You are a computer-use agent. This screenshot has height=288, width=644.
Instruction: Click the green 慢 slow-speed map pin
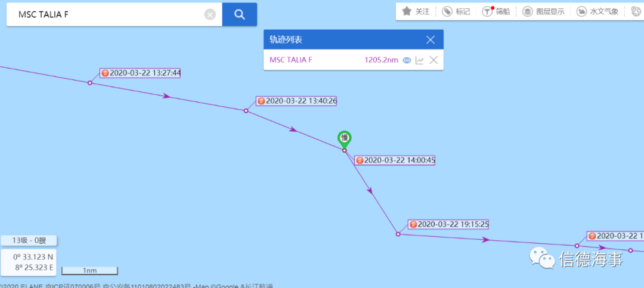[x=345, y=140]
